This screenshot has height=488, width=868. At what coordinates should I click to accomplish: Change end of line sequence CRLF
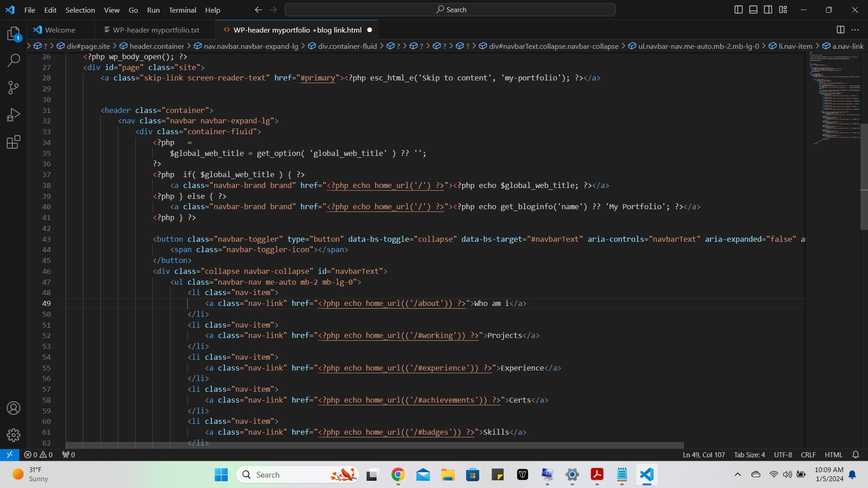808,455
